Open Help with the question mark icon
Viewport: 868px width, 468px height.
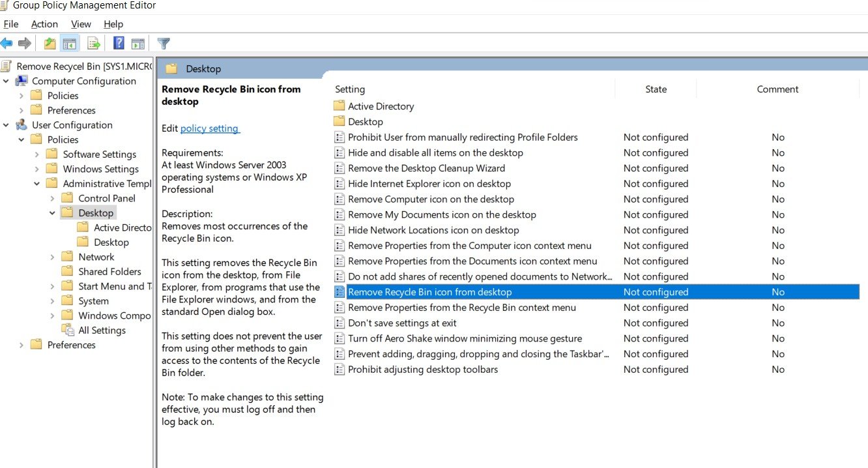(x=119, y=44)
